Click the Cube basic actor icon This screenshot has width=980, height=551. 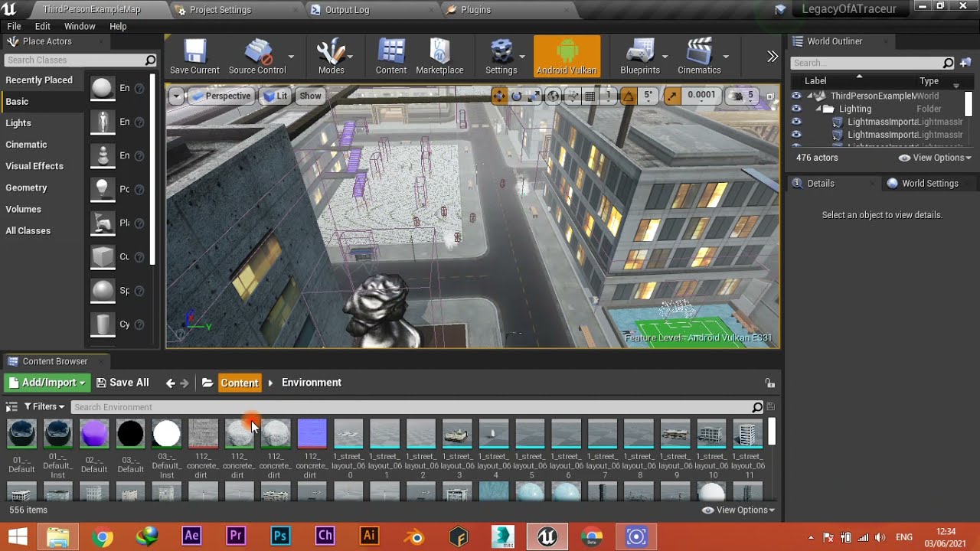click(103, 256)
